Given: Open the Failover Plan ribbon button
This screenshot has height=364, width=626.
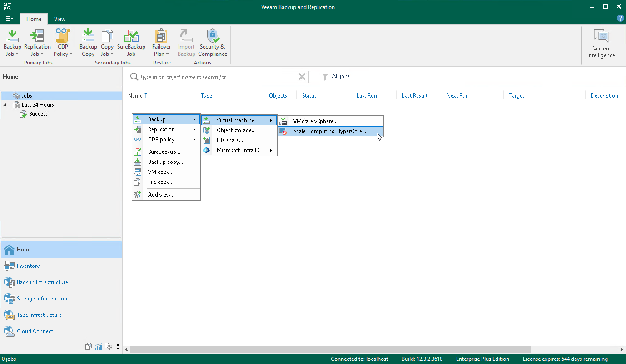Looking at the screenshot, I should coord(161,43).
